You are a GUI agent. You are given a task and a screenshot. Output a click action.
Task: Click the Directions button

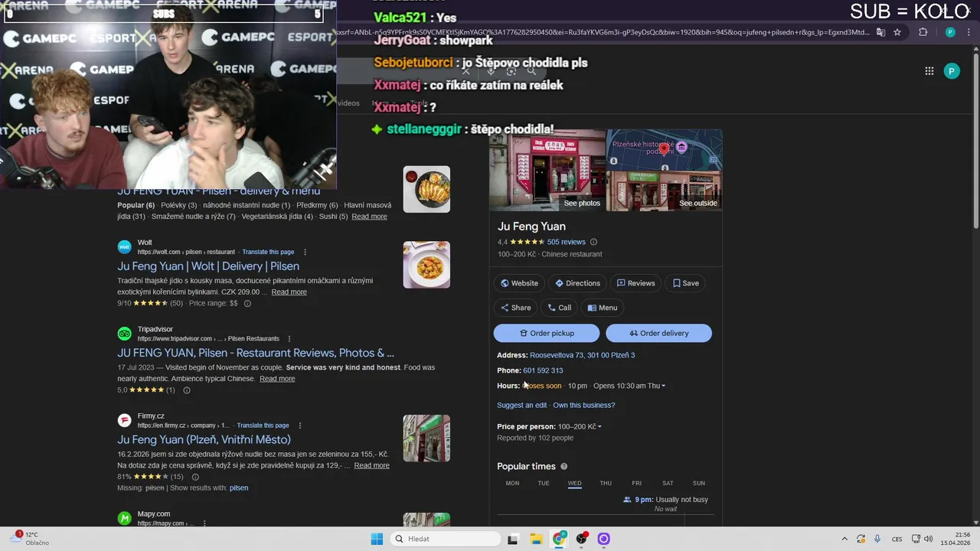click(x=577, y=283)
